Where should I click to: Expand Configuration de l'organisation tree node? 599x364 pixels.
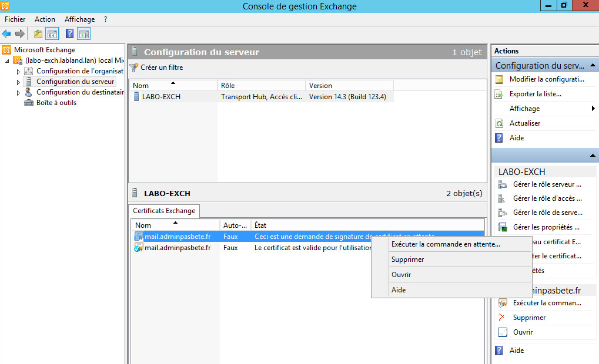tap(18, 72)
